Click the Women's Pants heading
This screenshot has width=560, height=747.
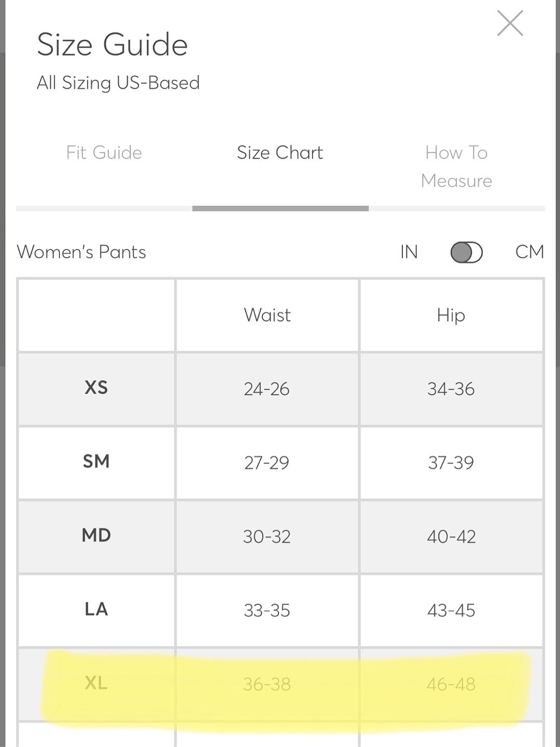click(x=81, y=252)
